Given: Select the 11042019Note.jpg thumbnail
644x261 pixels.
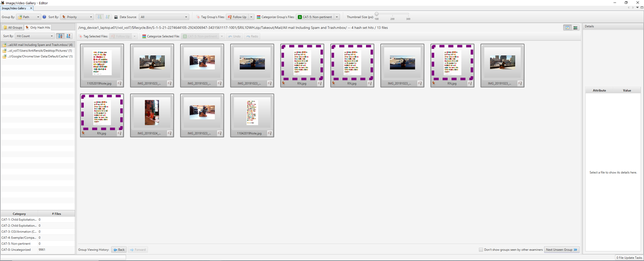Looking at the screenshot, I should (252, 115).
